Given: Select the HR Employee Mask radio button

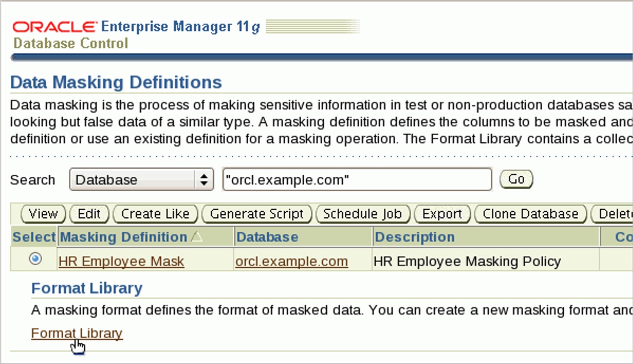Looking at the screenshot, I should [35, 259].
